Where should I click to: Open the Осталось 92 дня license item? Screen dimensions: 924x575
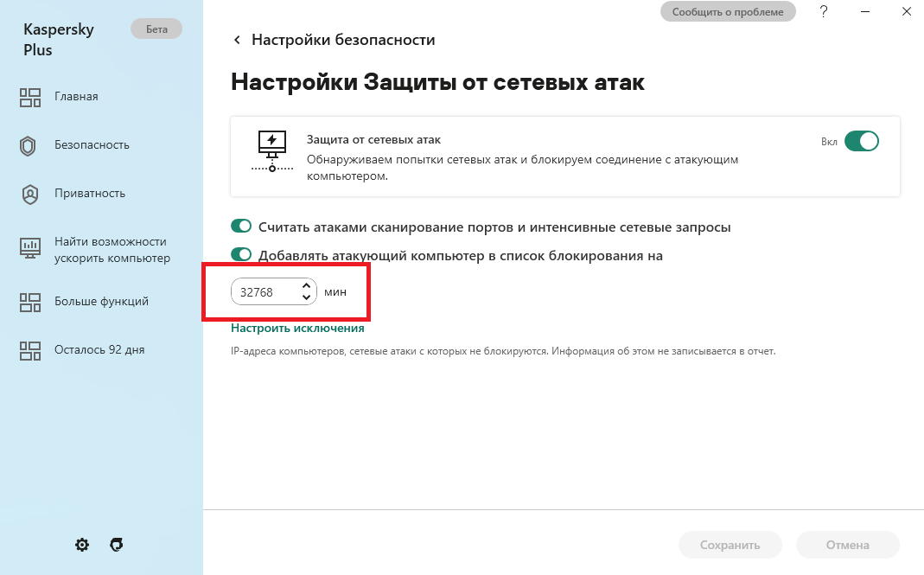pos(99,349)
